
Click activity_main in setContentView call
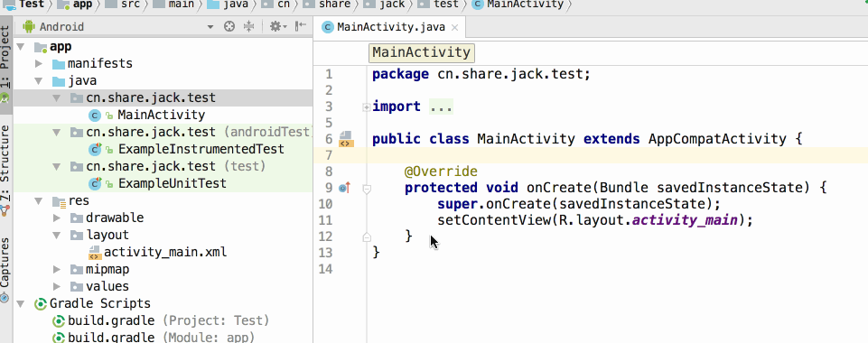coord(685,221)
